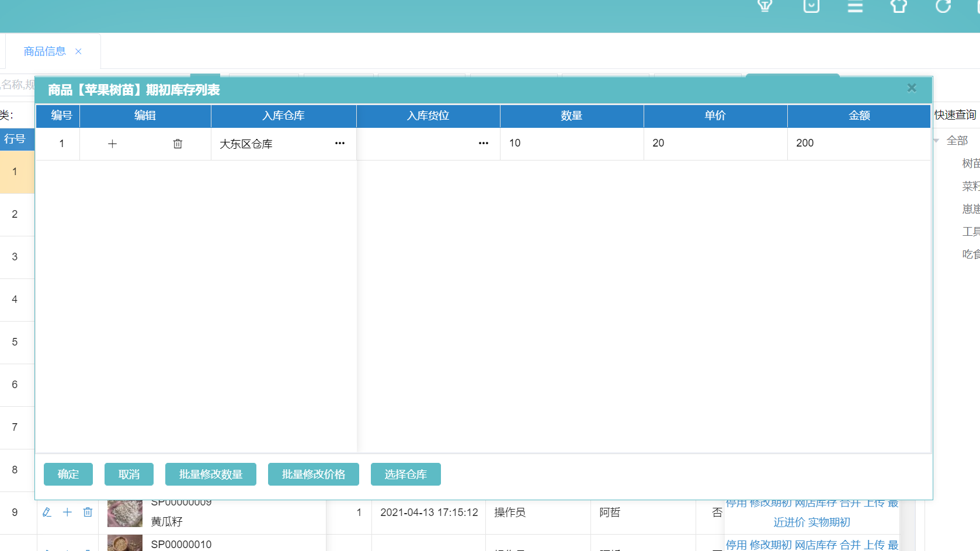Select row number 6 in background table

point(15,385)
